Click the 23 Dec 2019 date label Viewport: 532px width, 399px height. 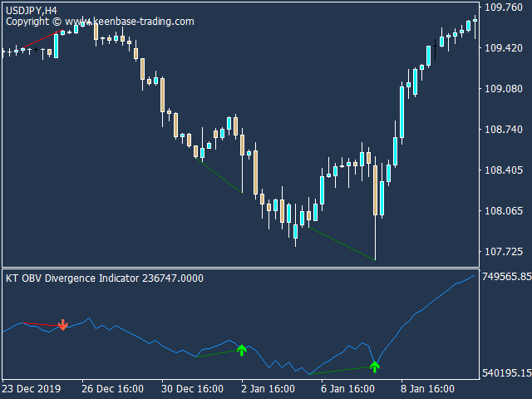coord(32,388)
